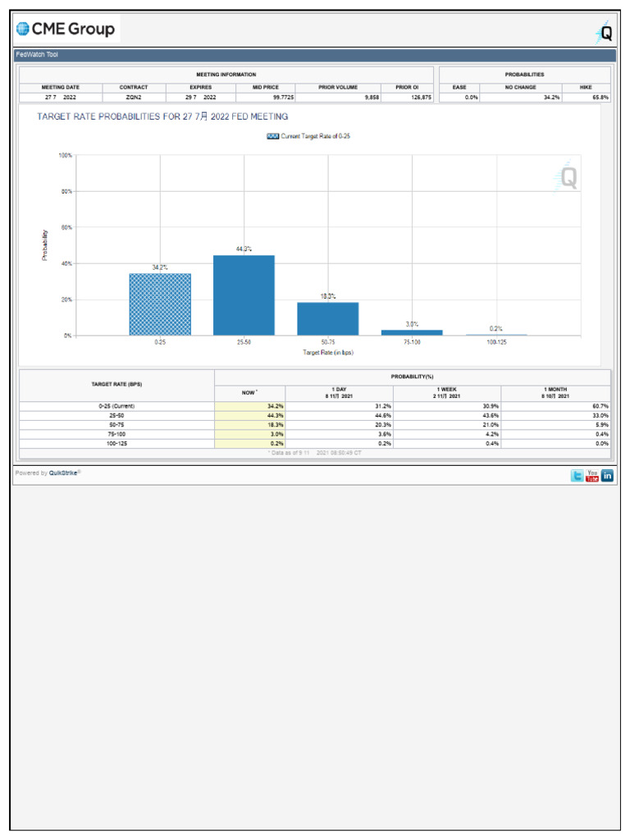Click the NOW column header

(249, 393)
